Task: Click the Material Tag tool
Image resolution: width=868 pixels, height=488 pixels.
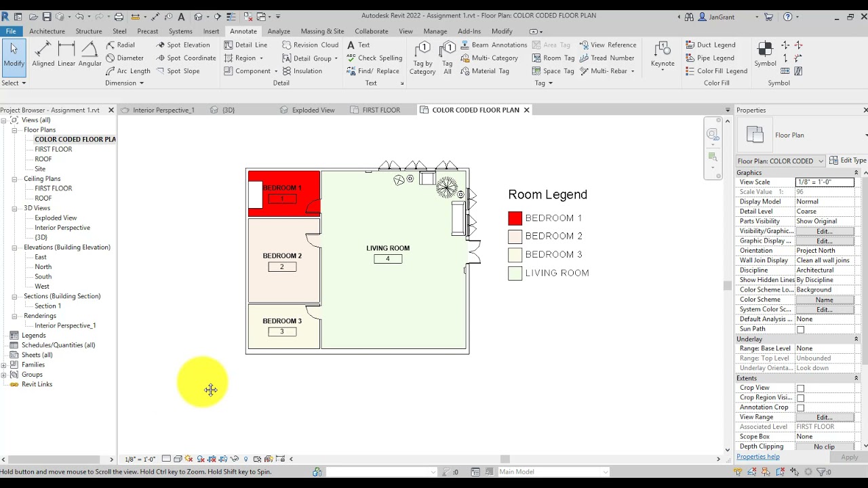Action: click(484, 70)
